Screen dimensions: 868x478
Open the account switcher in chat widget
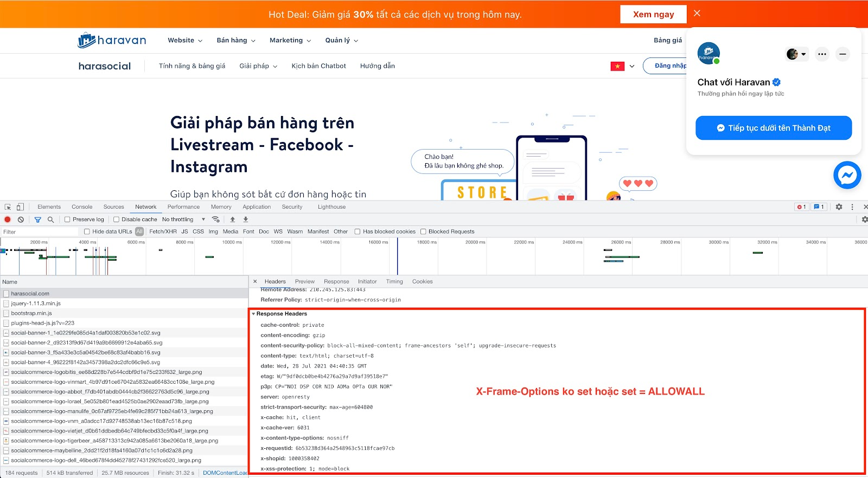click(797, 54)
